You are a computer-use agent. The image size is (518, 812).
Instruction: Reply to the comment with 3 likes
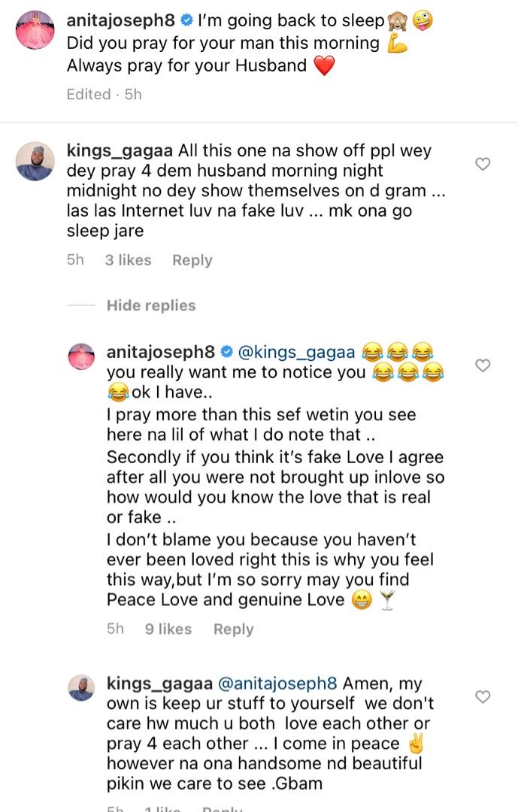(192, 260)
